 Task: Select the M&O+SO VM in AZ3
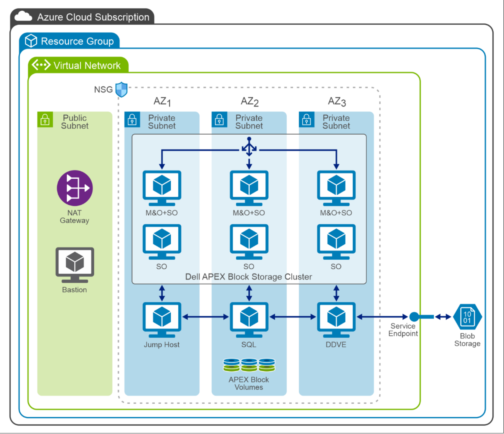pos(336,188)
